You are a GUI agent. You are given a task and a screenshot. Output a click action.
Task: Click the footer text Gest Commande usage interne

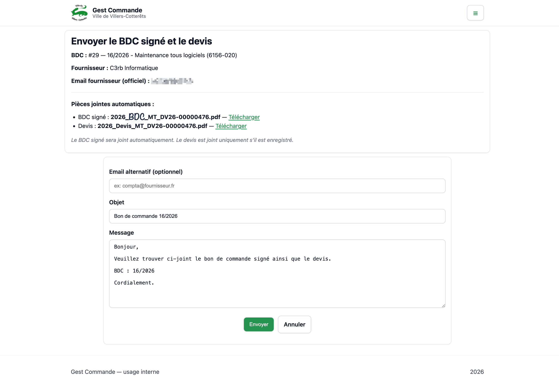[115, 372]
